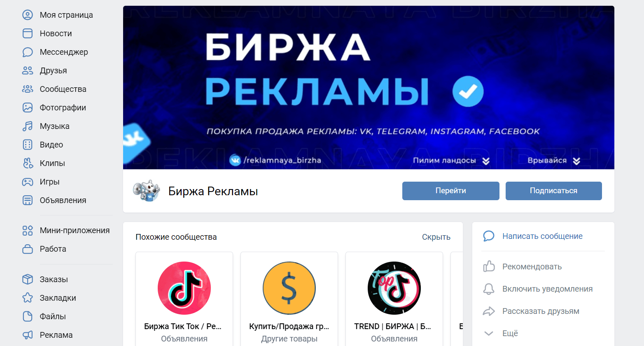Open the dollar sign community avatar
Viewport: 644px width, 346px height.
pos(289,288)
